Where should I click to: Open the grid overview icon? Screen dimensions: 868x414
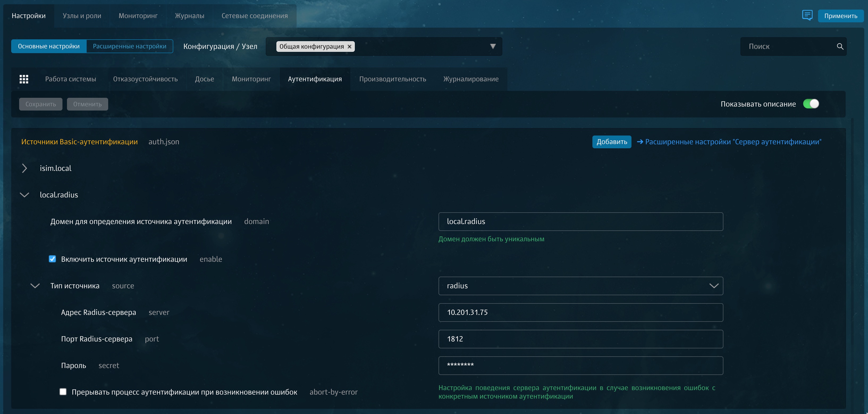pos(24,79)
